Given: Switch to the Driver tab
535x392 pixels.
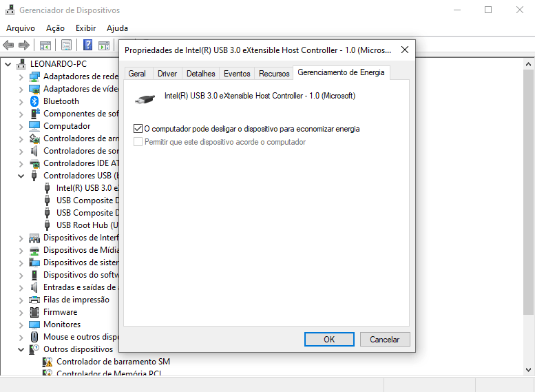Looking at the screenshot, I should [x=167, y=74].
